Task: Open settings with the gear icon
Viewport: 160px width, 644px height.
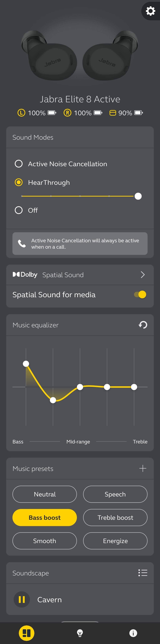Action: pyautogui.click(x=151, y=11)
